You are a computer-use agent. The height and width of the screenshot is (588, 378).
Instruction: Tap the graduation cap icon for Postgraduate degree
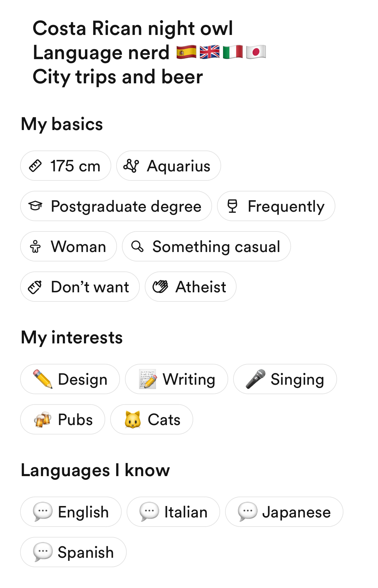[35, 206]
